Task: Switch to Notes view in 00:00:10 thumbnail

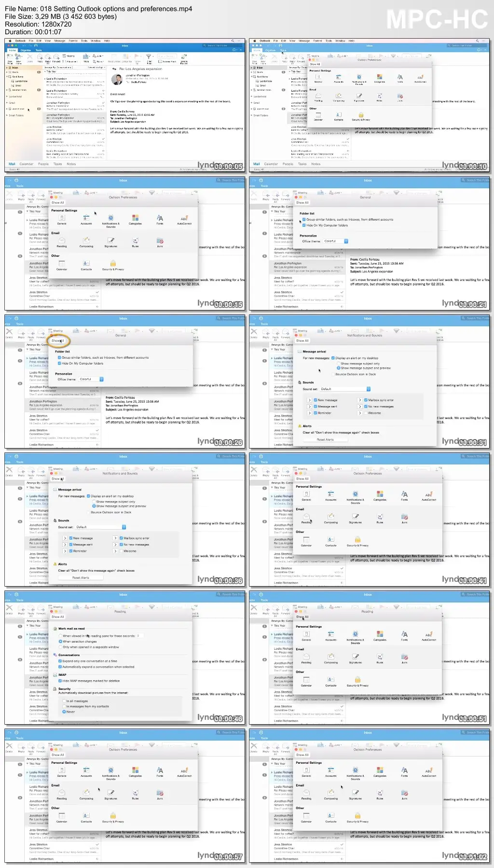Action: pos(316,164)
